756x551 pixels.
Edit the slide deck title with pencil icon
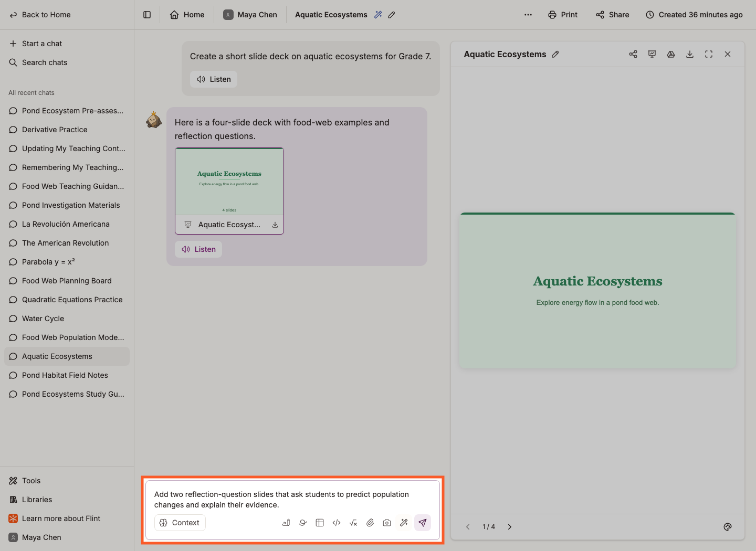click(555, 54)
